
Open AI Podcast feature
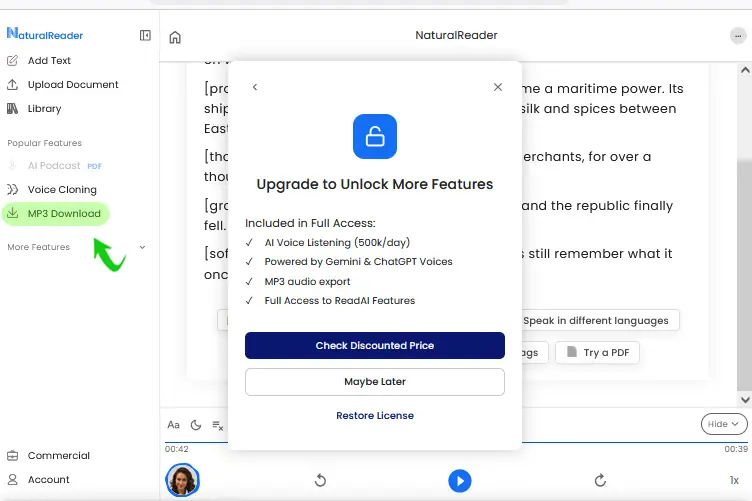(x=55, y=166)
